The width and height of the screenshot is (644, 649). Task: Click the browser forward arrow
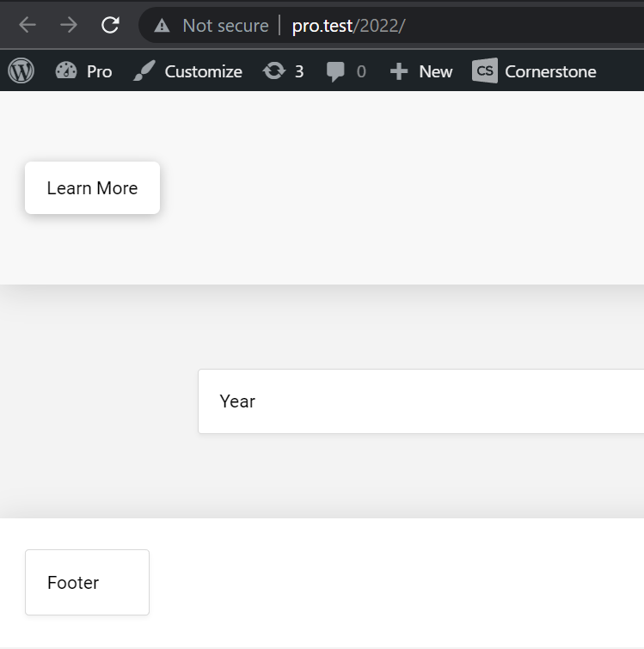[x=69, y=25]
